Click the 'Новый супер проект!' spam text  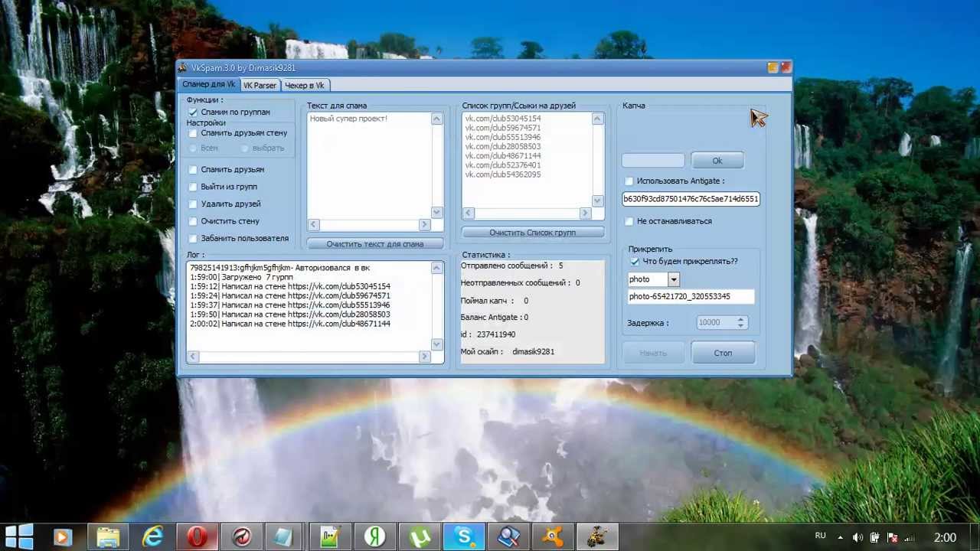(348, 119)
